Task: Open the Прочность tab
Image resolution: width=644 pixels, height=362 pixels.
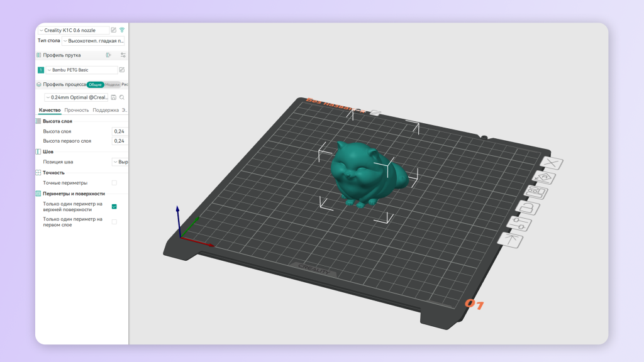Action: pyautogui.click(x=76, y=110)
